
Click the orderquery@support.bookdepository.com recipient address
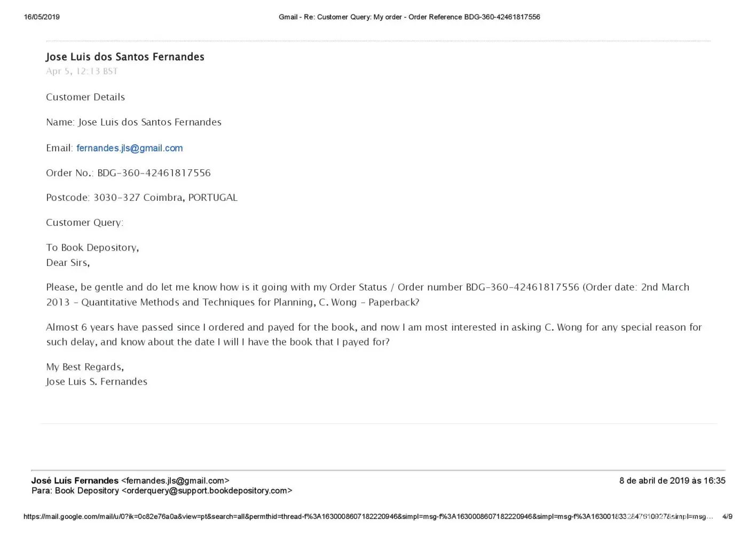coord(207,490)
